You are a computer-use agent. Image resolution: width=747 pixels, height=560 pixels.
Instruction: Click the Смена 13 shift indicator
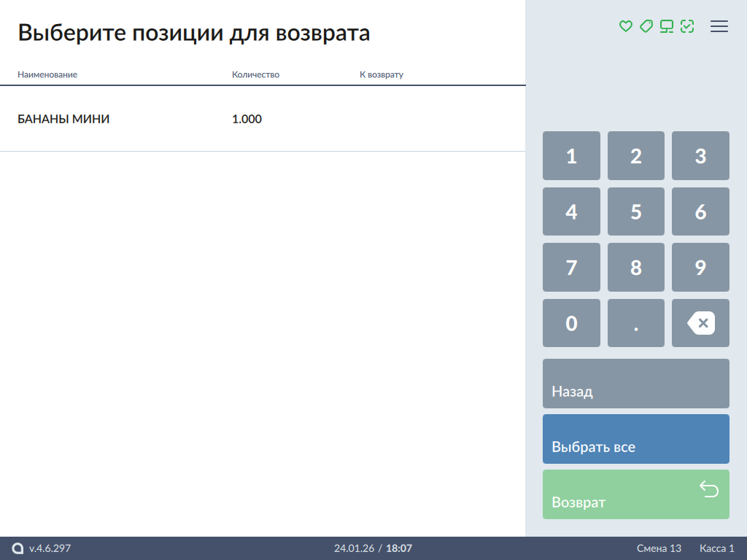(659, 548)
